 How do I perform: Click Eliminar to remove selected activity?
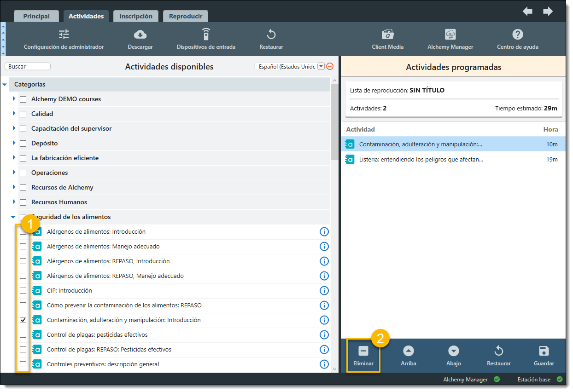(x=363, y=356)
